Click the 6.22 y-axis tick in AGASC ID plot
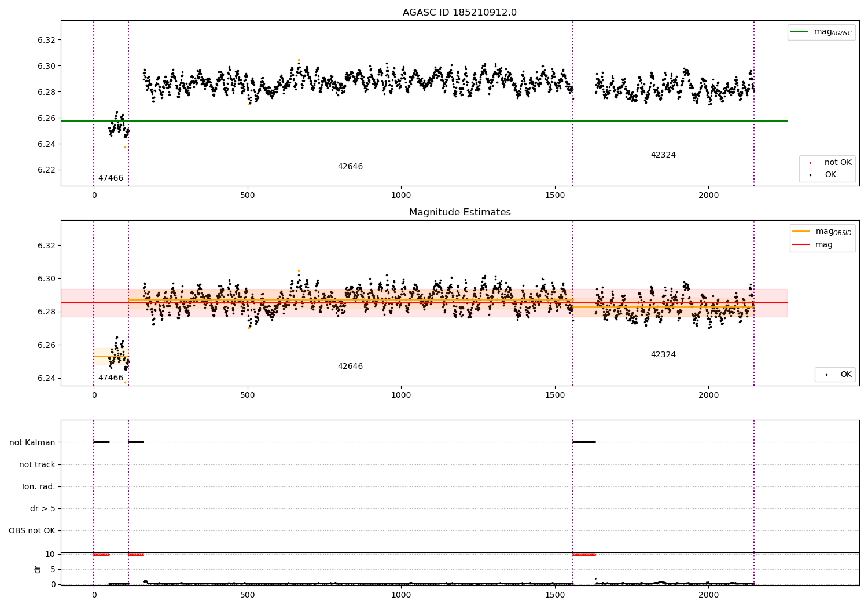868x608 pixels. (47, 170)
